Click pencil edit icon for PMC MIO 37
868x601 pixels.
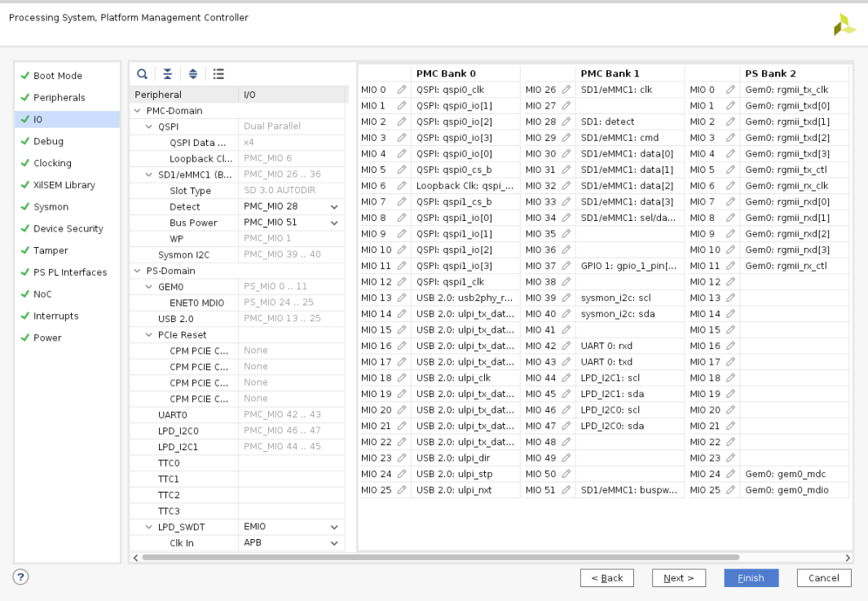pos(566,266)
